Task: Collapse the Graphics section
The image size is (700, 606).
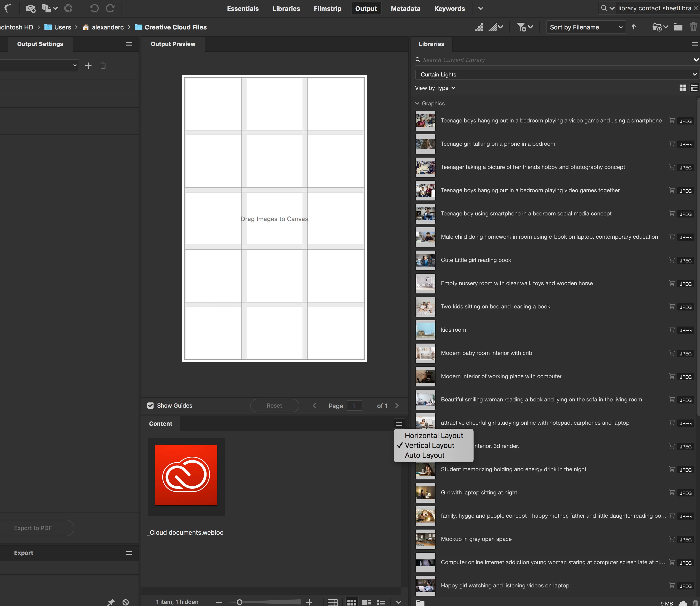Action: tap(417, 104)
